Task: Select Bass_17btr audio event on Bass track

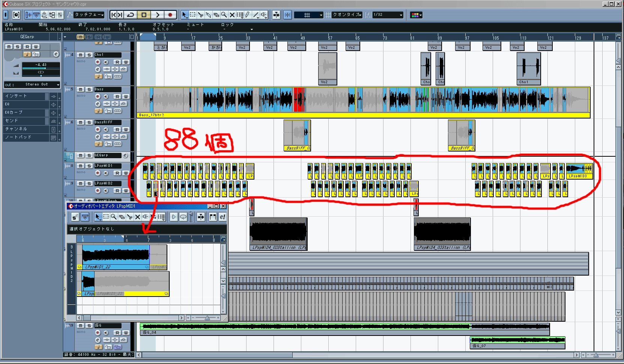Action: [x=363, y=102]
